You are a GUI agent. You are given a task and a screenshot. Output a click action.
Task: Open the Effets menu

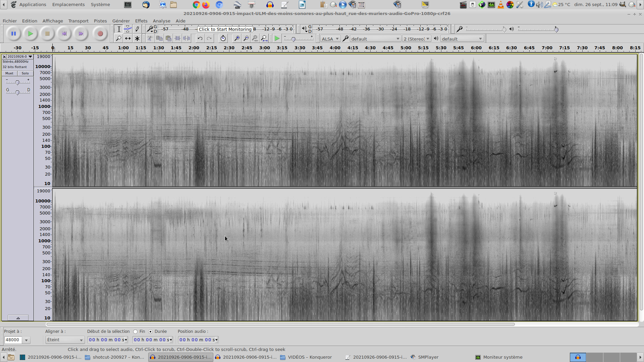pyautogui.click(x=141, y=21)
